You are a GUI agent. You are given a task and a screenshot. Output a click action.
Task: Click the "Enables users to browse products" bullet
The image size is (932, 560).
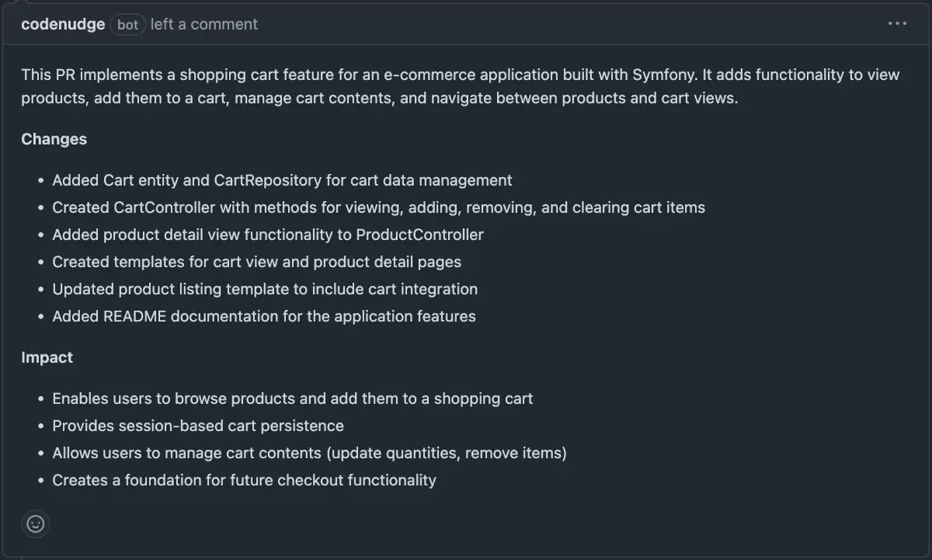pos(292,398)
